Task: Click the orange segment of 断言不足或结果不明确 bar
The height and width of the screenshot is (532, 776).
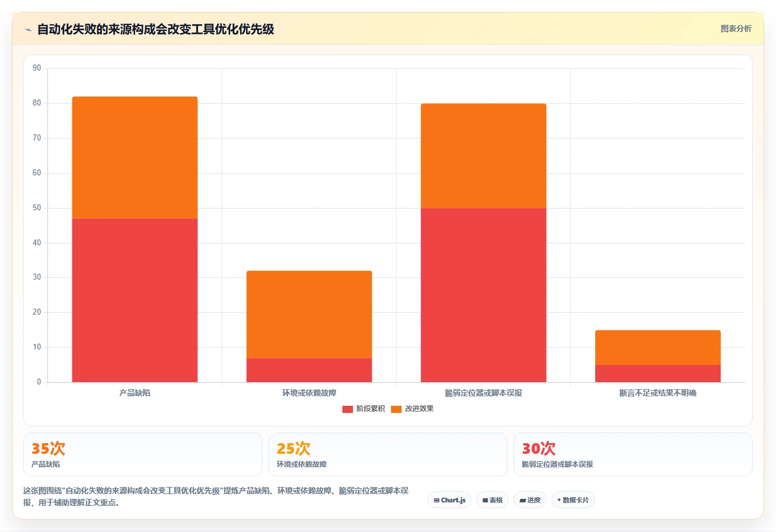Action: (x=657, y=348)
